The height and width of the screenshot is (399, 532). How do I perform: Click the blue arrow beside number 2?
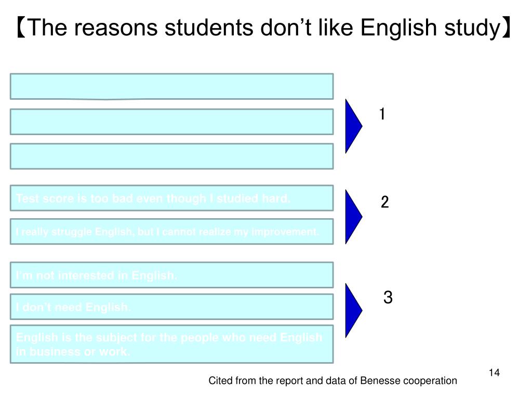(353, 217)
